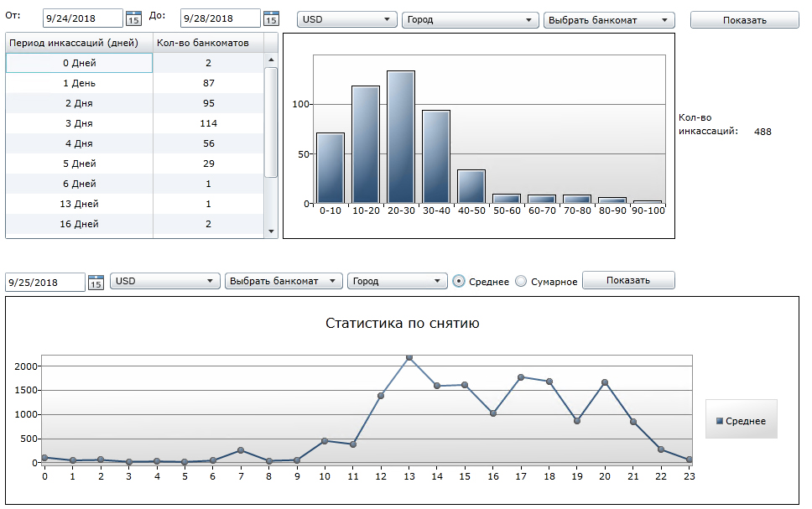Open calendar picker for the От date
Image resolution: width=812 pixels, height=509 pixels.
pyautogui.click(x=133, y=18)
